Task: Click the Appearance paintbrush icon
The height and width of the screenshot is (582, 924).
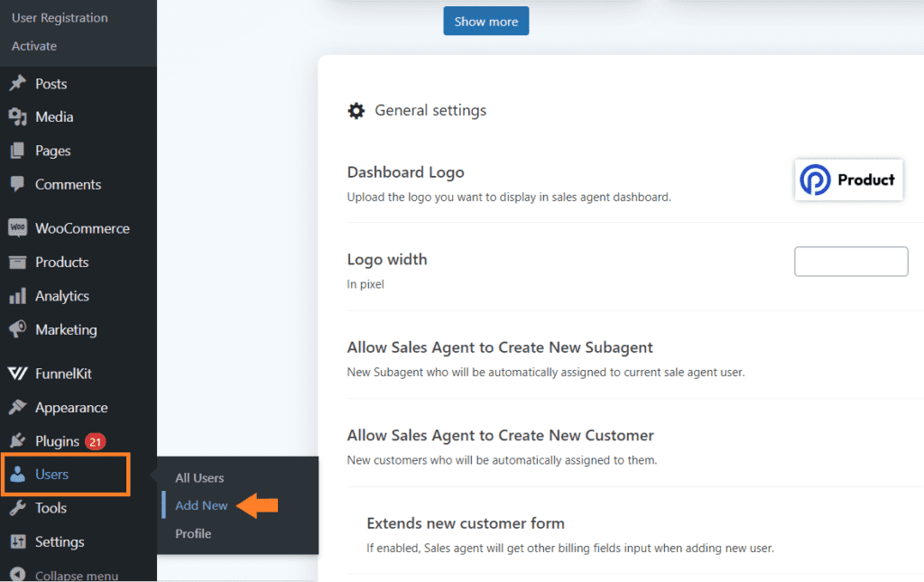Action: pyautogui.click(x=18, y=407)
